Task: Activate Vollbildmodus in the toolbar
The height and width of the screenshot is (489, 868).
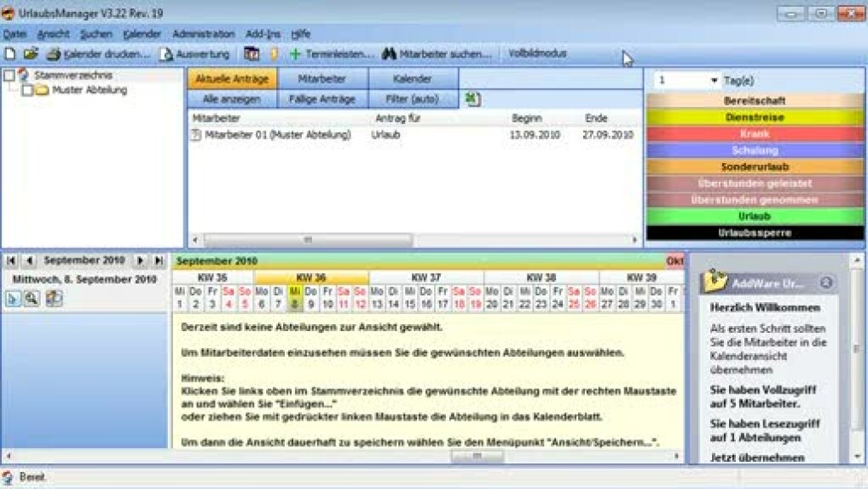Action: (x=537, y=54)
